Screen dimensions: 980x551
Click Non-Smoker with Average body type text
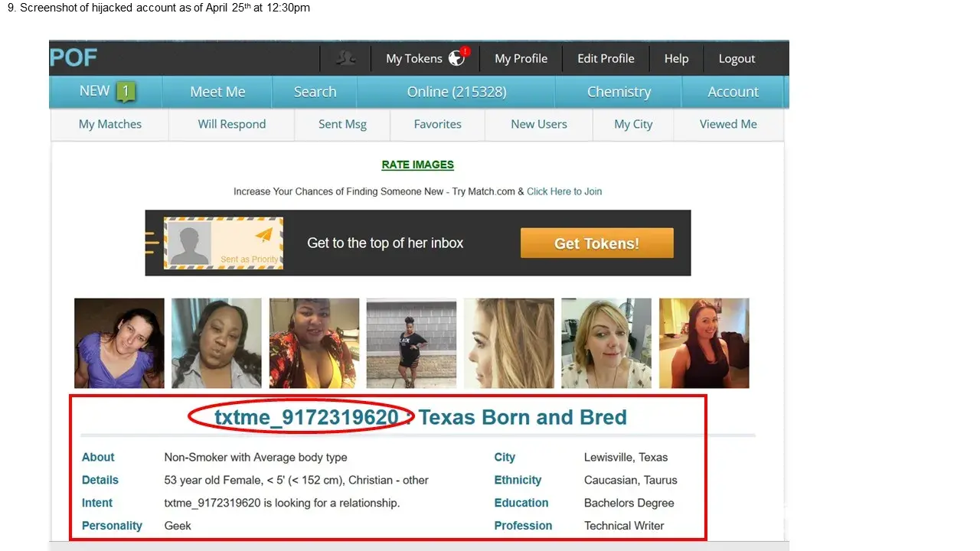(x=256, y=457)
